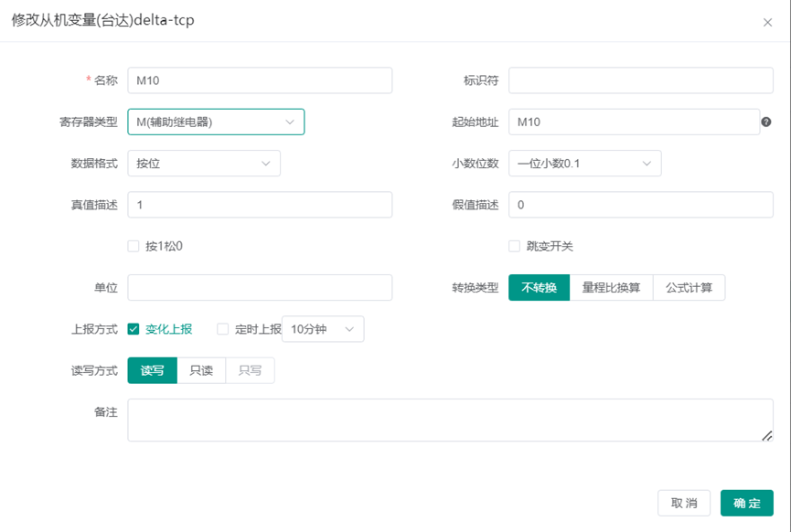
Task: Click the 取消 button
Action: pos(683,503)
